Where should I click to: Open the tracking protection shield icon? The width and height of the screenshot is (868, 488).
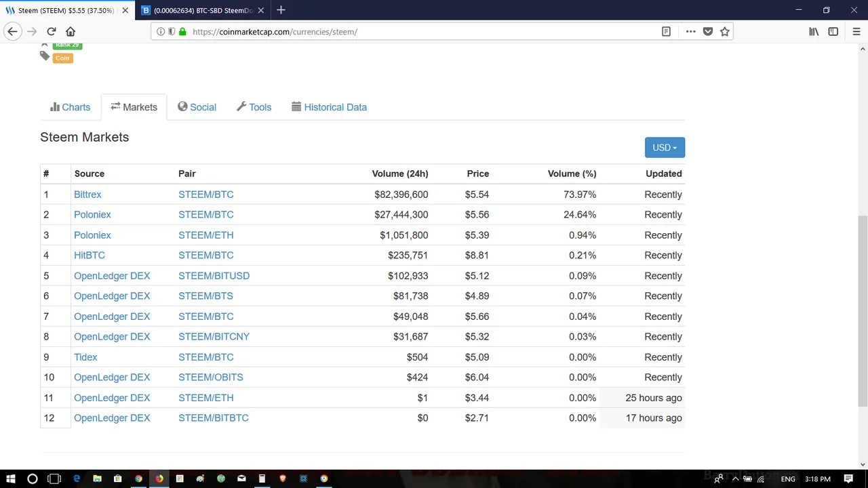172,31
